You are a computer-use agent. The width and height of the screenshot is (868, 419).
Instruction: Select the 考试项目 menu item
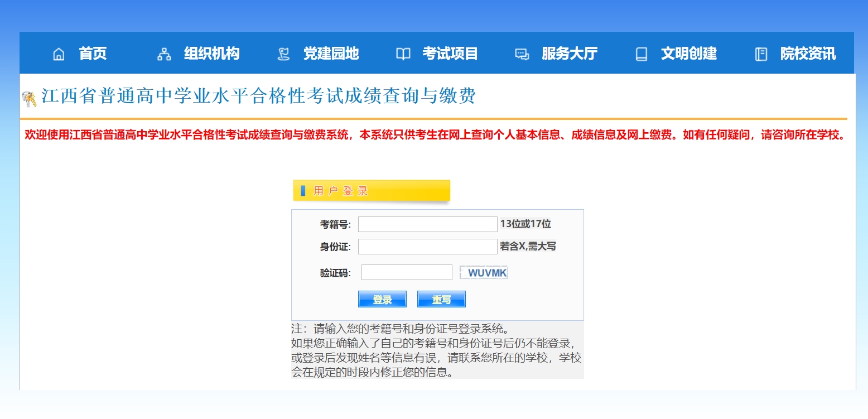450,54
